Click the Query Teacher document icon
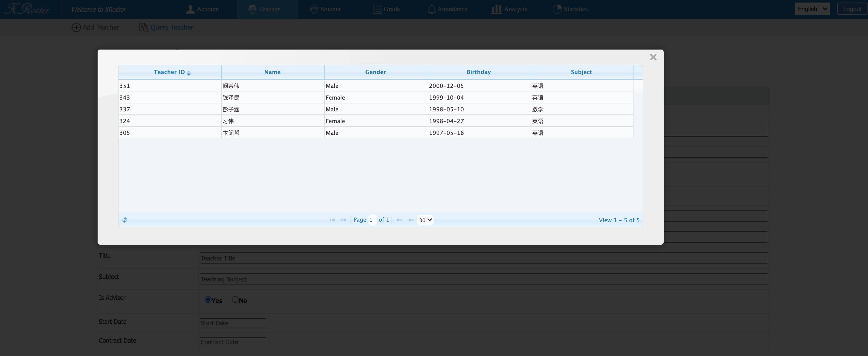The width and height of the screenshot is (868, 356). point(144,27)
